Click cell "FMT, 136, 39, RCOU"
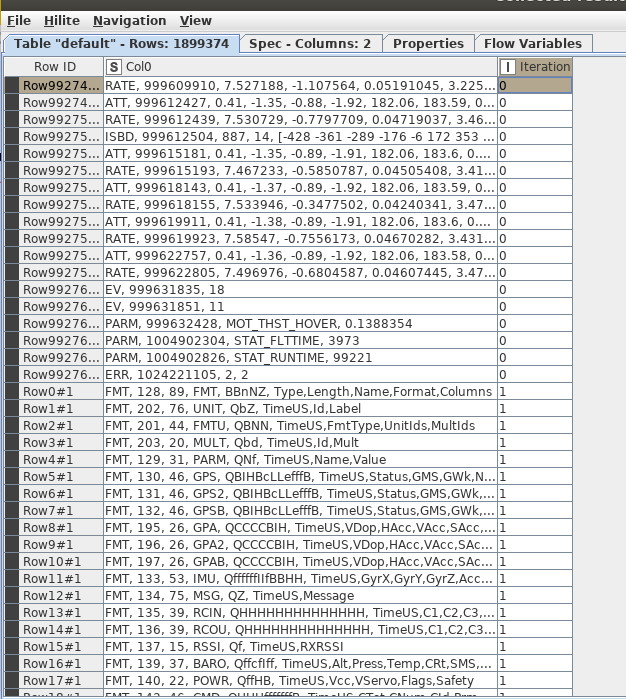The image size is (626, 699). tap(301, 629)
